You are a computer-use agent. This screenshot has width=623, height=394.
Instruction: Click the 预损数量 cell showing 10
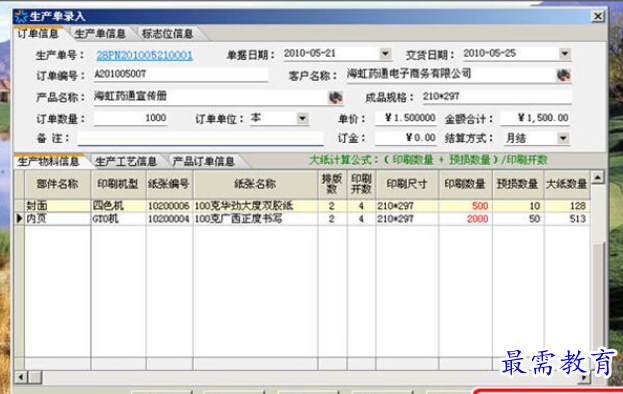pyautogui.click(x=518, y=206)
